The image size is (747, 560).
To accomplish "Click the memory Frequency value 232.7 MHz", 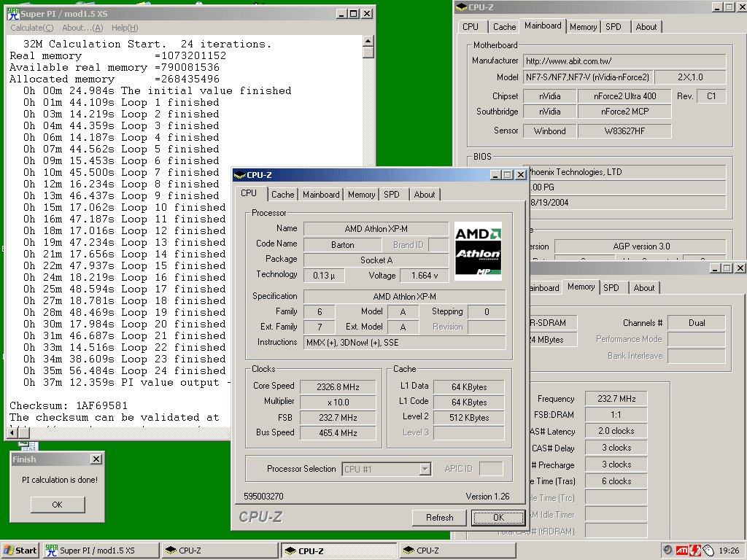I will (616, 399).
